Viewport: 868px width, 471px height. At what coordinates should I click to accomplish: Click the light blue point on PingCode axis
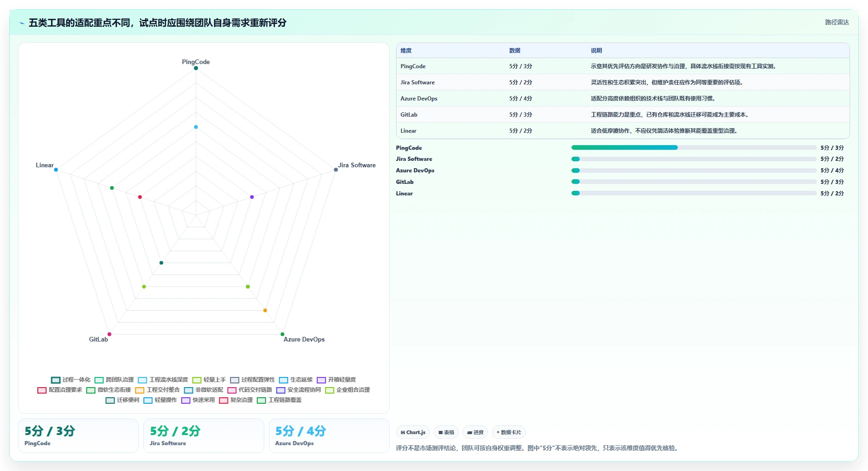coord(196,127)
